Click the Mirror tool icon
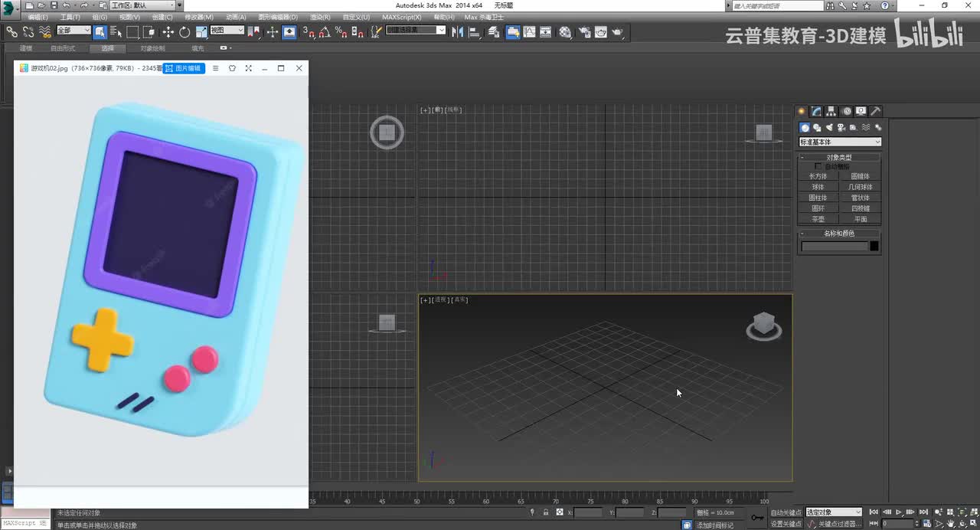The width and height of the screenshot is (980, 530). [x=457, y=32]
